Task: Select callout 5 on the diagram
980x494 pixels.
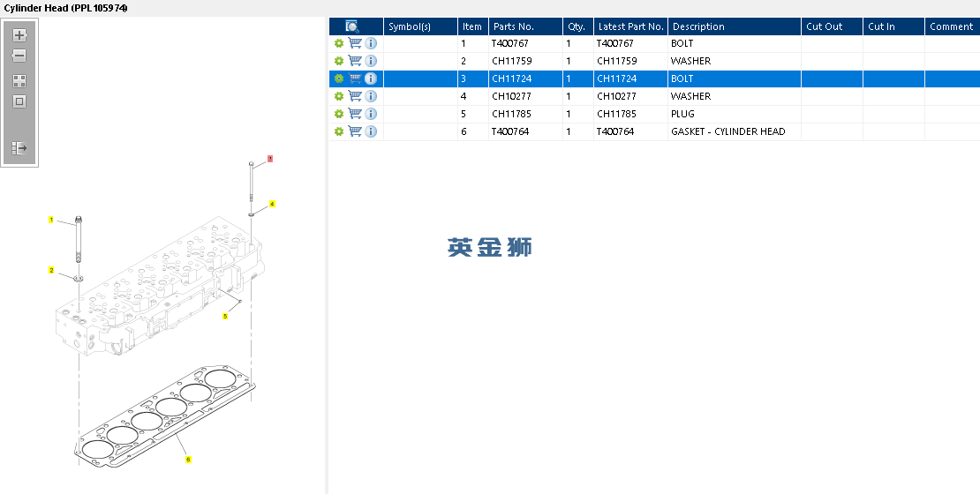Action: [225, 317]
